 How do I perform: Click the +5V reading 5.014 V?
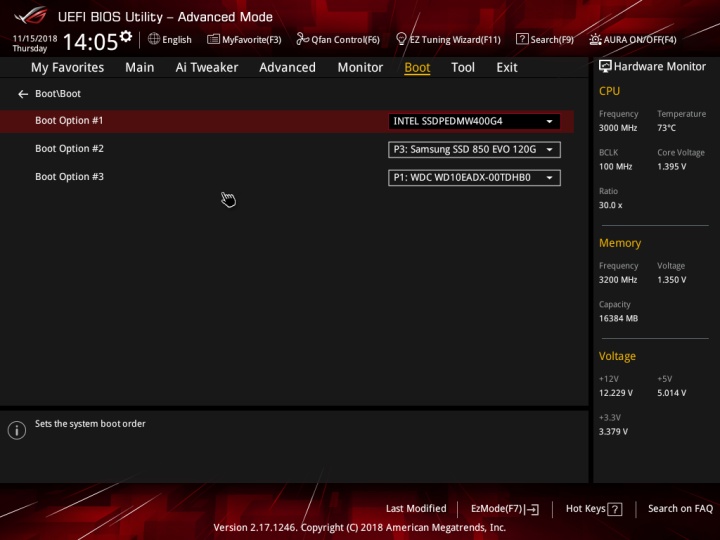point(671,393)
